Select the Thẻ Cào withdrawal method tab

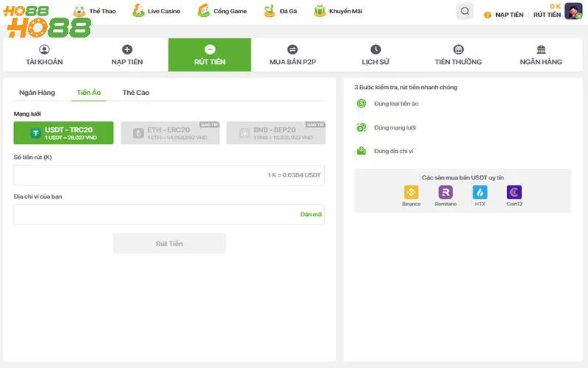(x=136, y=93)
